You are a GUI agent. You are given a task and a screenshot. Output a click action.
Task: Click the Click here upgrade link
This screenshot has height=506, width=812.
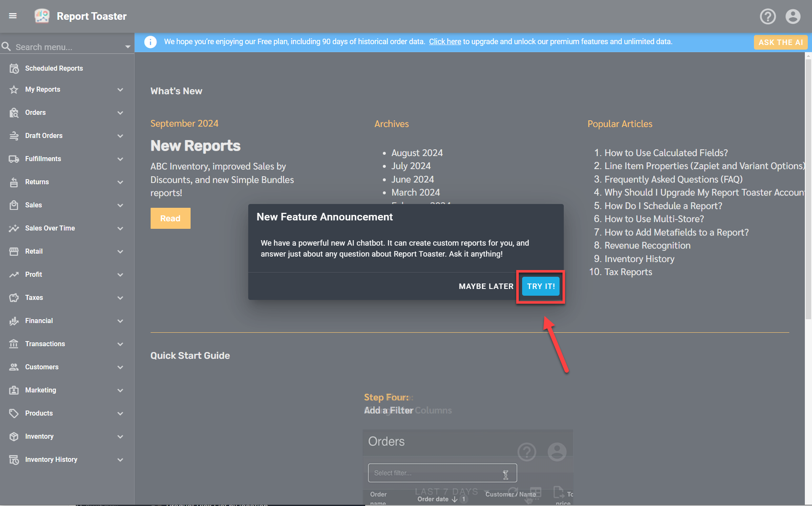click(445, 42)
